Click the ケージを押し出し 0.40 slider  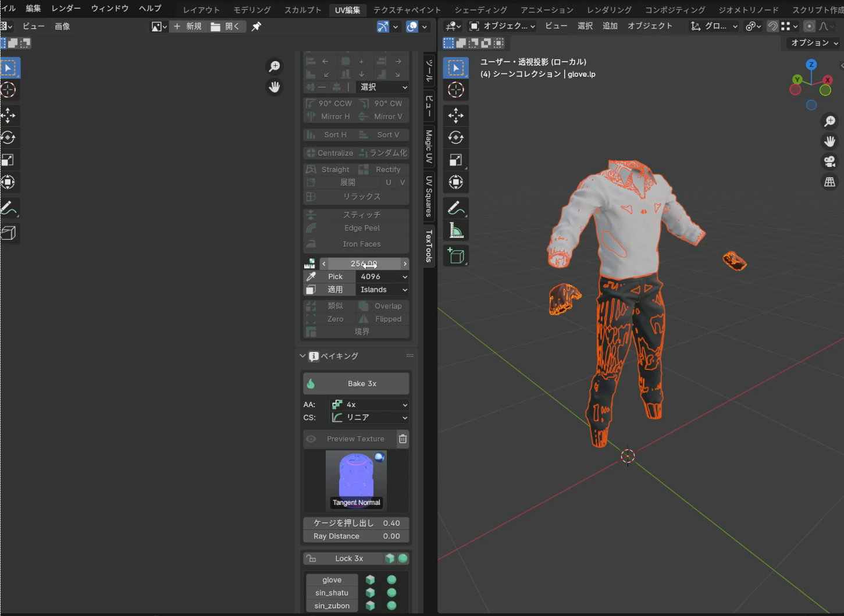coord(356,523)
